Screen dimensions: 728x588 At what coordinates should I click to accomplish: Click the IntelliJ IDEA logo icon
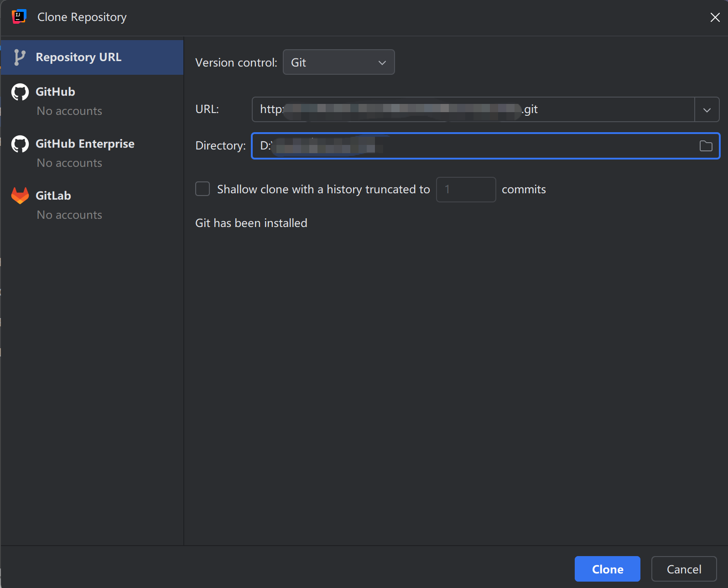click(19, 16)
